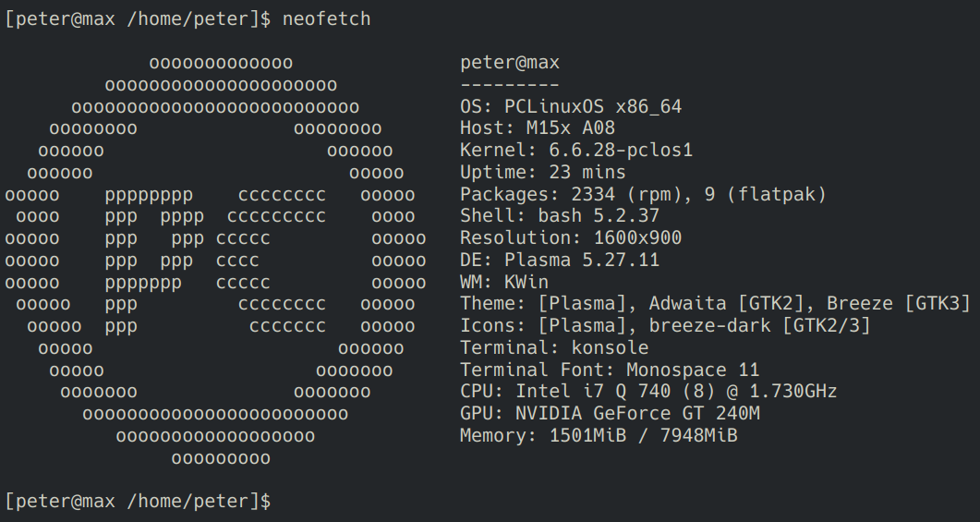Click the CPU: Intel i7 Q 740 line
The height and width of the screenshot is (522, 980).
pyautogui.click(x=648, y=392)
